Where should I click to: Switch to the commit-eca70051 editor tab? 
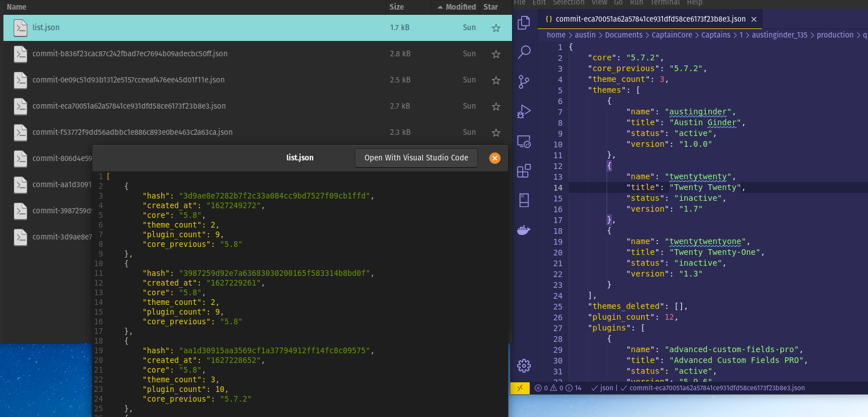650,19
